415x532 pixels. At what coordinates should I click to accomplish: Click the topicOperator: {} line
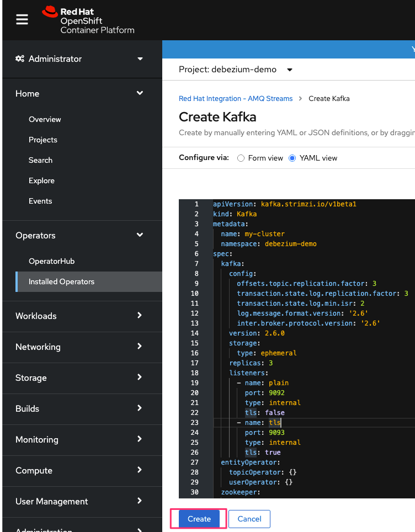coord(263,472)
